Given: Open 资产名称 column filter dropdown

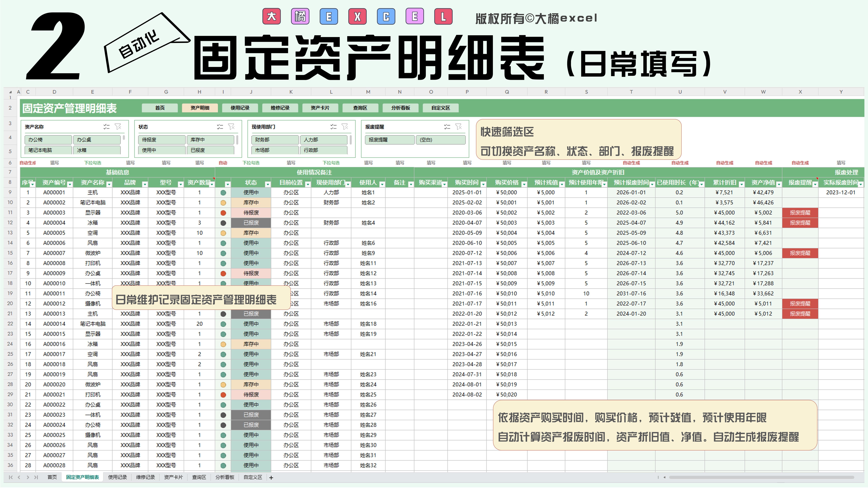Looking at the screenshot, I should click(x=109, y=184).
